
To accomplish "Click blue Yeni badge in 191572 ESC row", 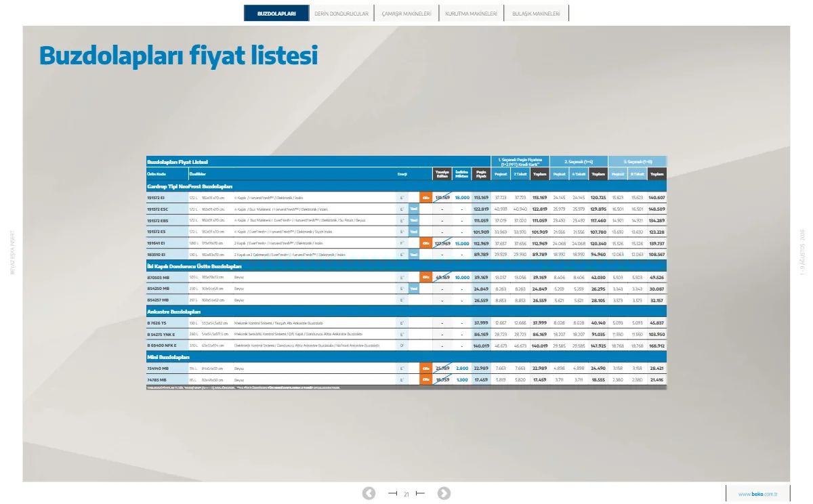I will point(413,209).
